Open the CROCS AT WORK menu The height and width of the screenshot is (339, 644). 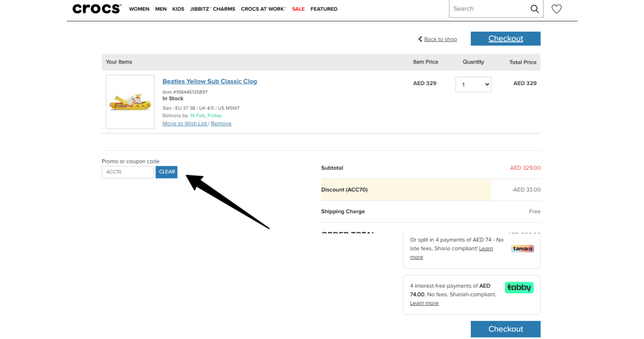click(x=264, y=9)
